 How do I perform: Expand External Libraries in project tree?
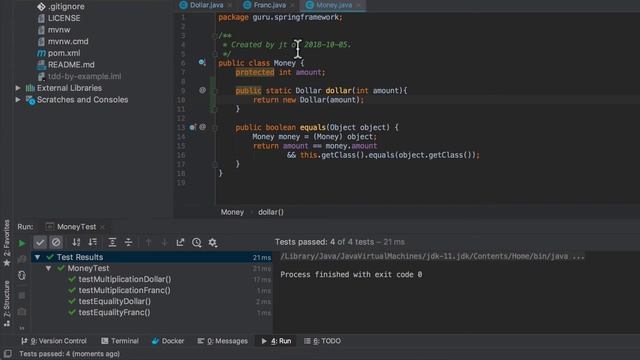(18, 88)
